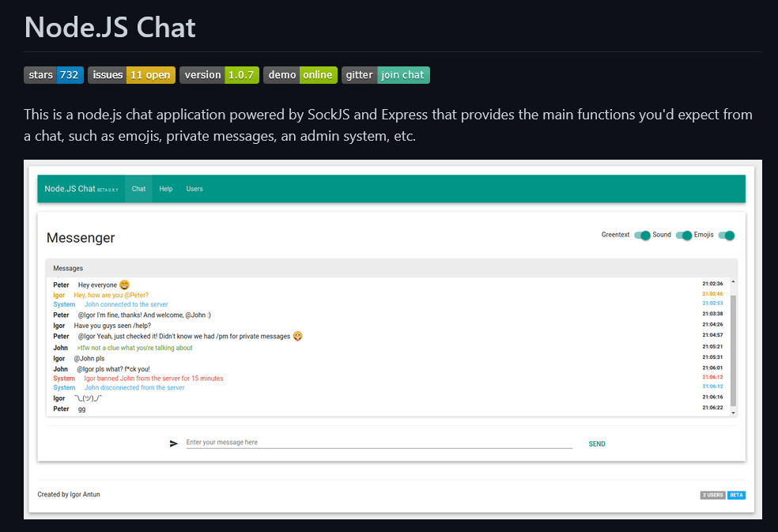The width and height of the screenshot is (778, 532).
Task: Toggle the Greentext switch
Action: pyautogui.click(x=642, y=236)
